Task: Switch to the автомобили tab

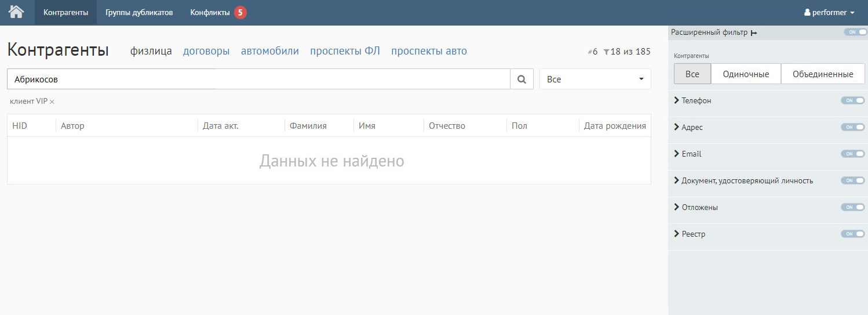Action: click(270, 51)
